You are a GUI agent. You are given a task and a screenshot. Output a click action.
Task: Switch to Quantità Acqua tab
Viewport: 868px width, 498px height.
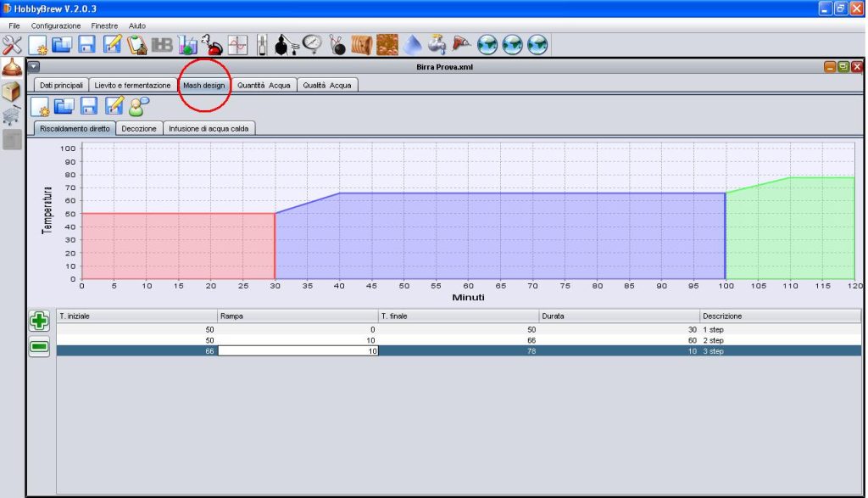click(x=264, y=86)
